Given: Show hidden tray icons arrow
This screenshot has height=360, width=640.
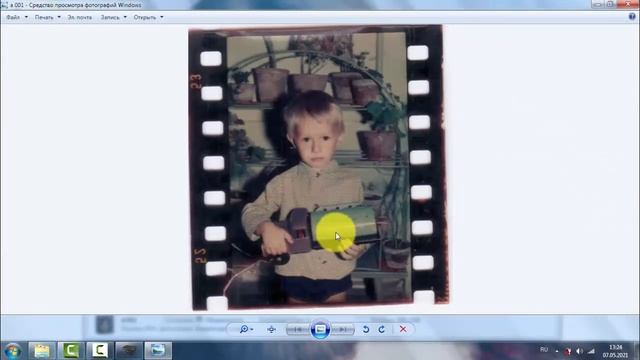Looking at the screenshot, I should [x=557, y=351].
